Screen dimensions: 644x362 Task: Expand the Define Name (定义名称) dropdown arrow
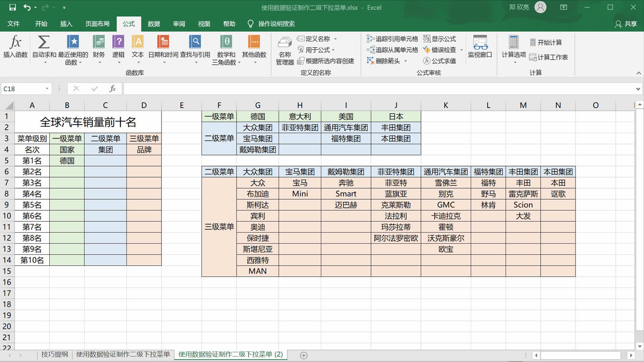pyautogui.click(x=335, y=39)
